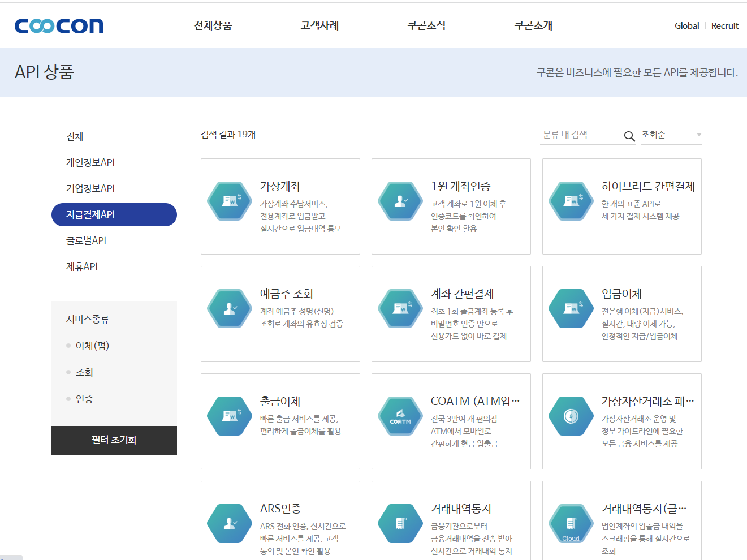This screenshot has width=747, height=560.
Task: Click the Cloud 거래내역통지 hexagon icon
Action: point(571,523)
